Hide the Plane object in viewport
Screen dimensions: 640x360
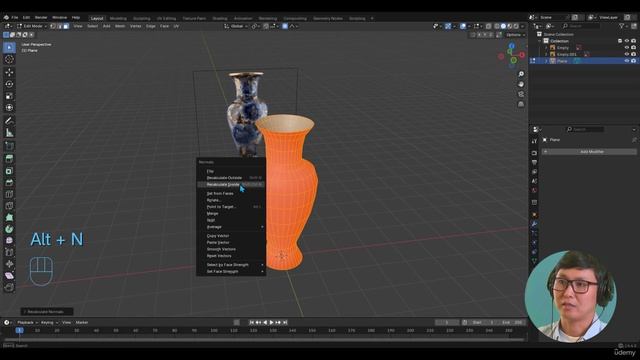click(x=627, y=61)
